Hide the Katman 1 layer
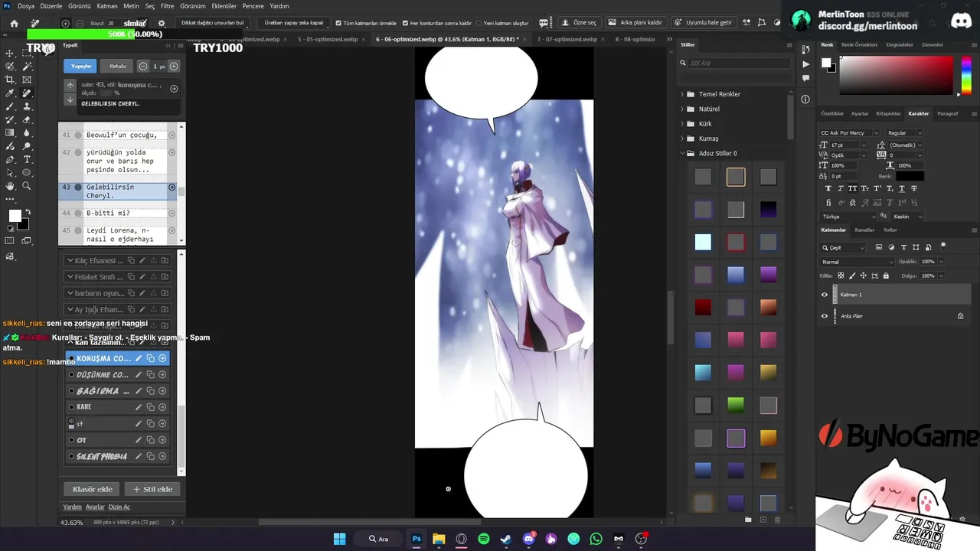 tap(825, 295)
